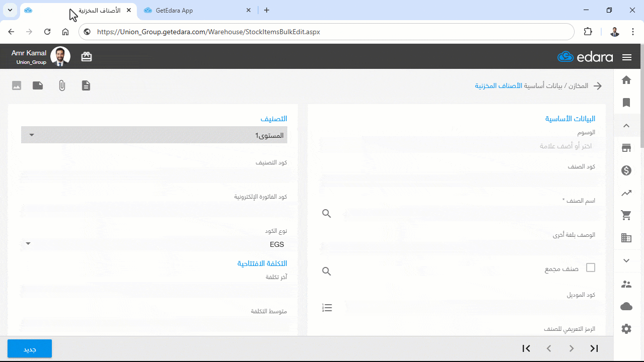Open the store (warehouse) sidebar icon

pyautogui.click(x=626, y=148)
